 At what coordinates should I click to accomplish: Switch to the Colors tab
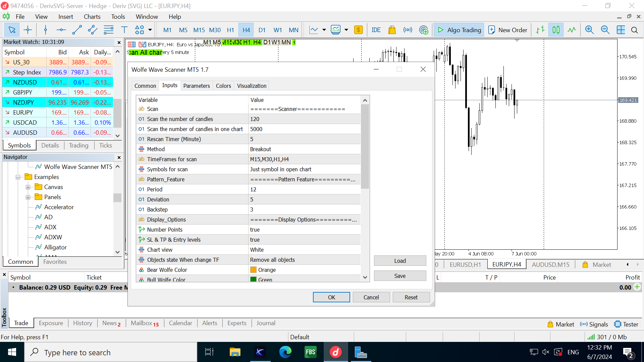pos(223,86)
